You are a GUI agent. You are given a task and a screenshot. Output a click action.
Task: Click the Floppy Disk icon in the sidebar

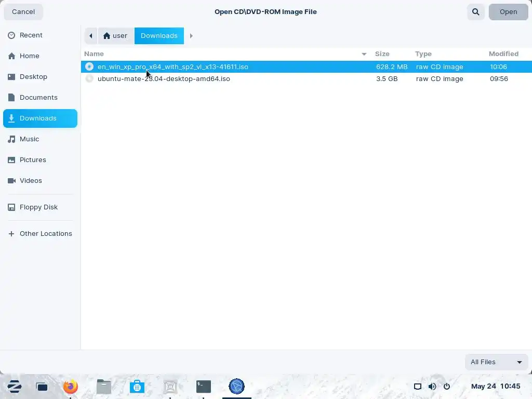click(11, 207)
